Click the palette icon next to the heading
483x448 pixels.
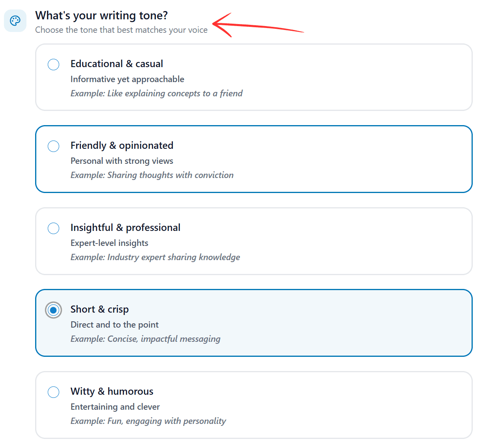tap(15, 21)
